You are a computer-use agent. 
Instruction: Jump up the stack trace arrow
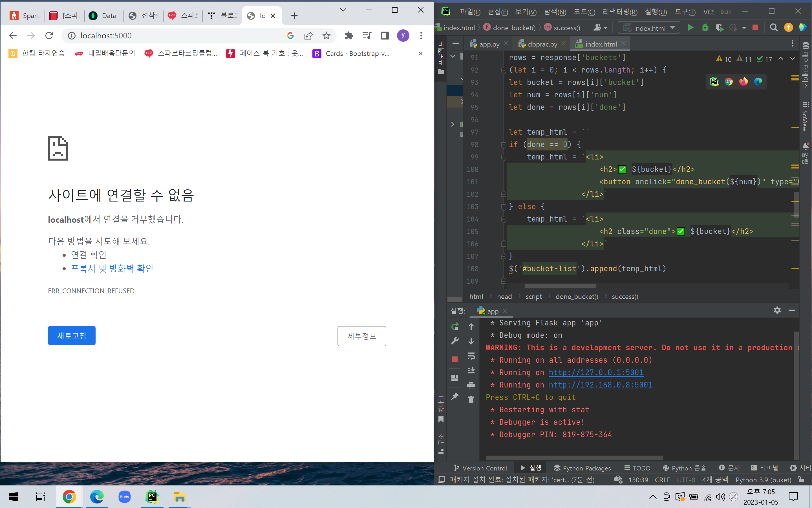471,327
